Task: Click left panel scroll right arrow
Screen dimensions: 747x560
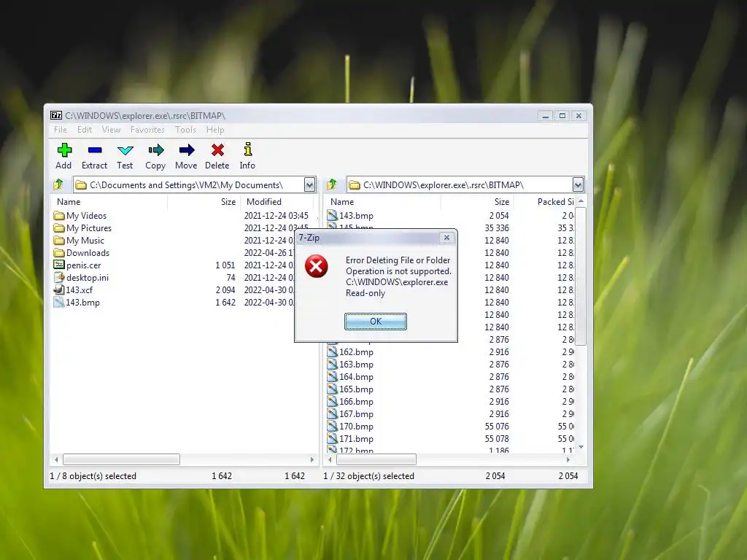Action: point(312,459)
